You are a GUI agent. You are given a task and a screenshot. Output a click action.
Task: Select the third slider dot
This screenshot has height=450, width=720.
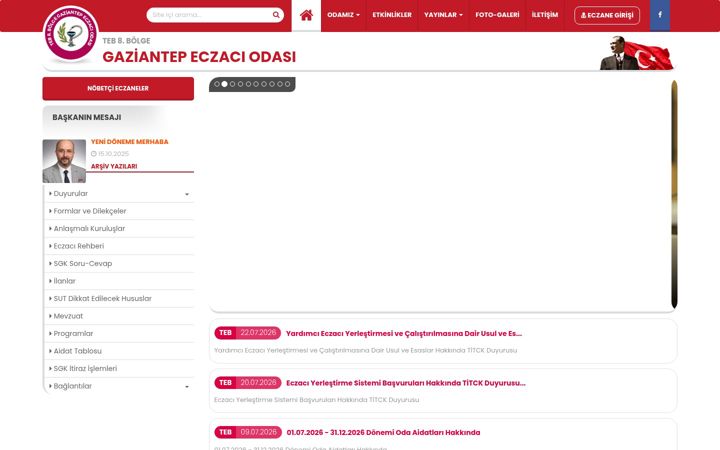(232, 84)
